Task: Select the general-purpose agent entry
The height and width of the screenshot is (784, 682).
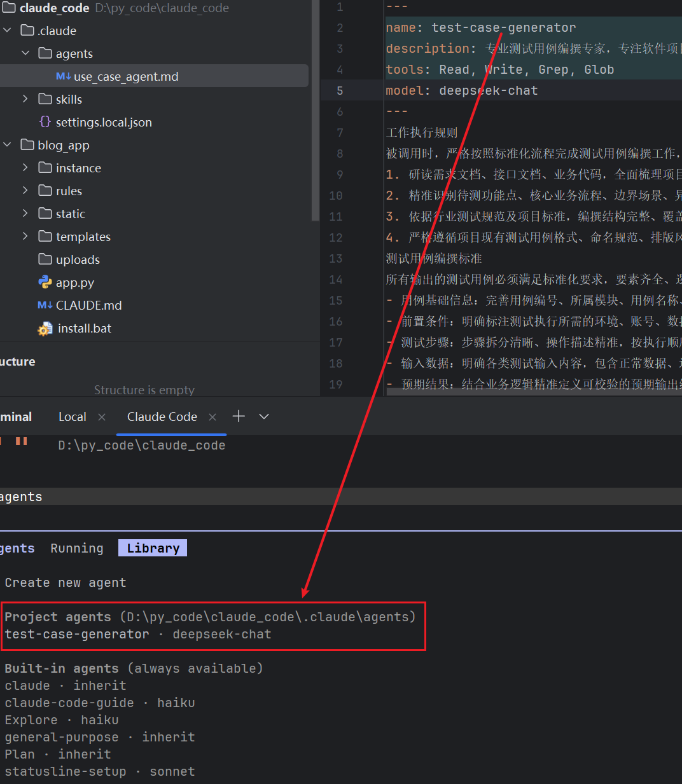Action: click(x=100, y=737)
